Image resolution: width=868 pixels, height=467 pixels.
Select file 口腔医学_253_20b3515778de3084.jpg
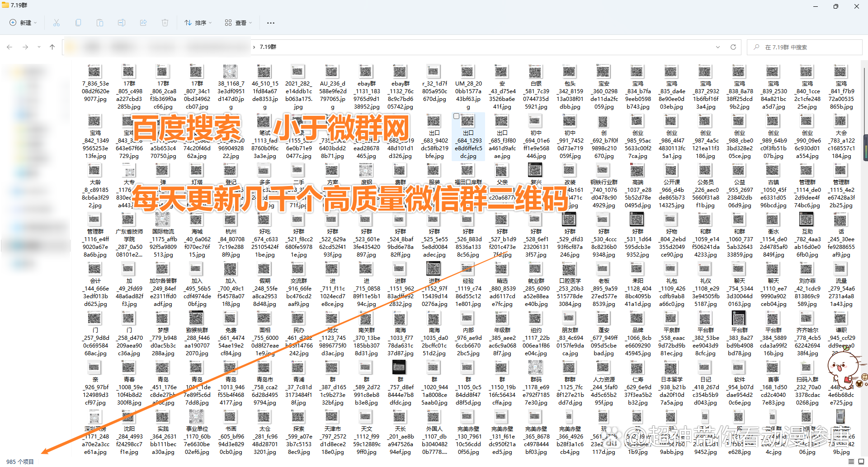point(570,285)
